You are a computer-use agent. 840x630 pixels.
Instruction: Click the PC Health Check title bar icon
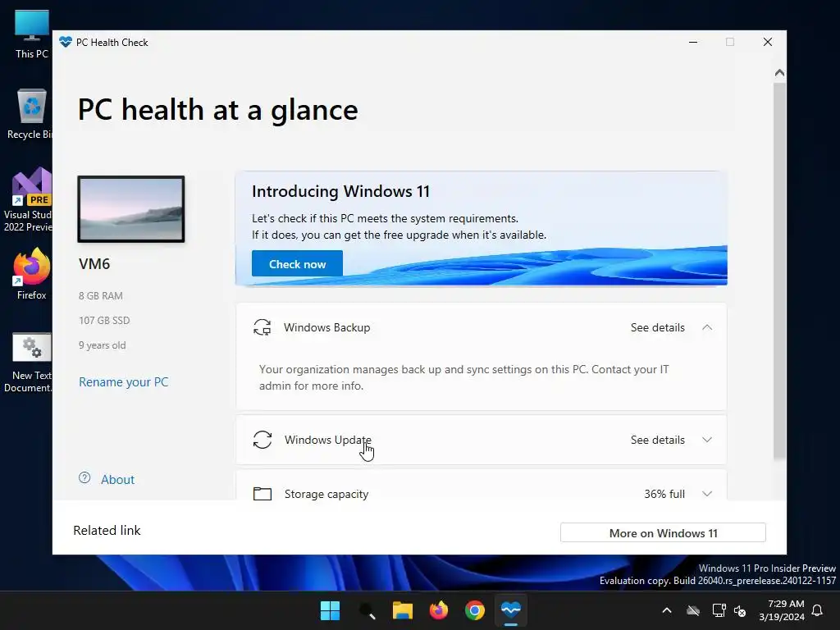(66, 42)
